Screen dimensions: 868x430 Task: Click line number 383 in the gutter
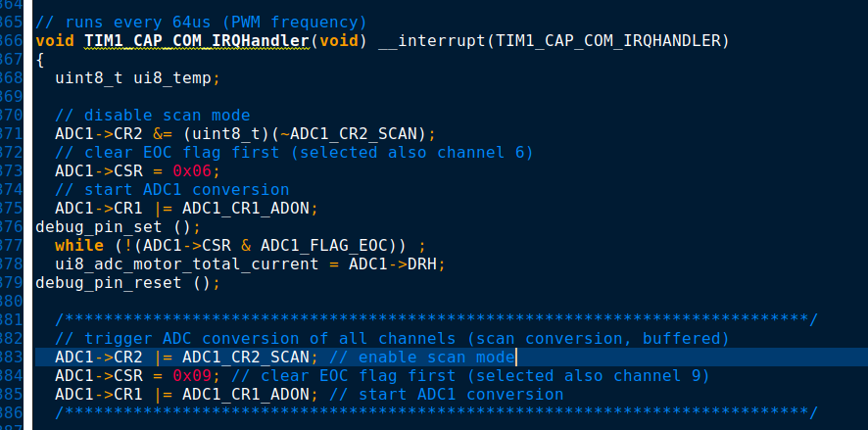[x=11, y=357]
